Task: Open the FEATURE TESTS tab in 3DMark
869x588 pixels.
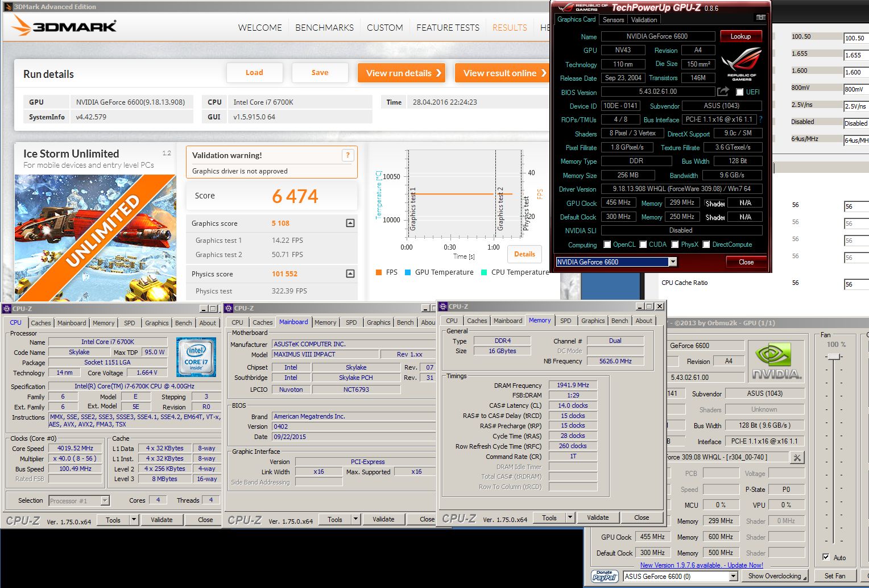Action: click(x=448, y=27)
